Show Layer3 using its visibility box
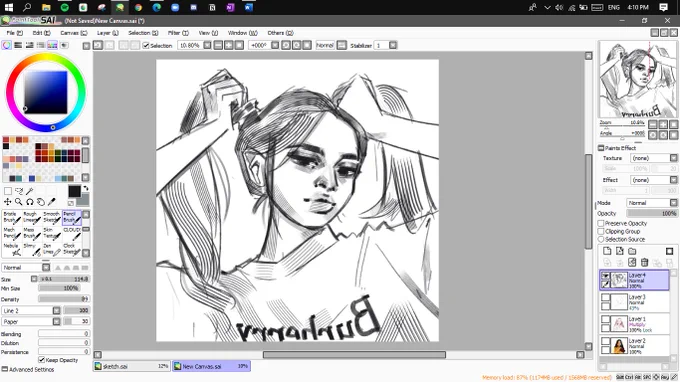 [605, 298]
